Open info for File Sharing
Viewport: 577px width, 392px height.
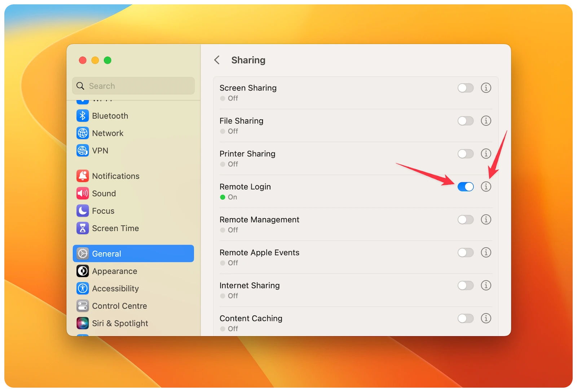coord(486,121)
